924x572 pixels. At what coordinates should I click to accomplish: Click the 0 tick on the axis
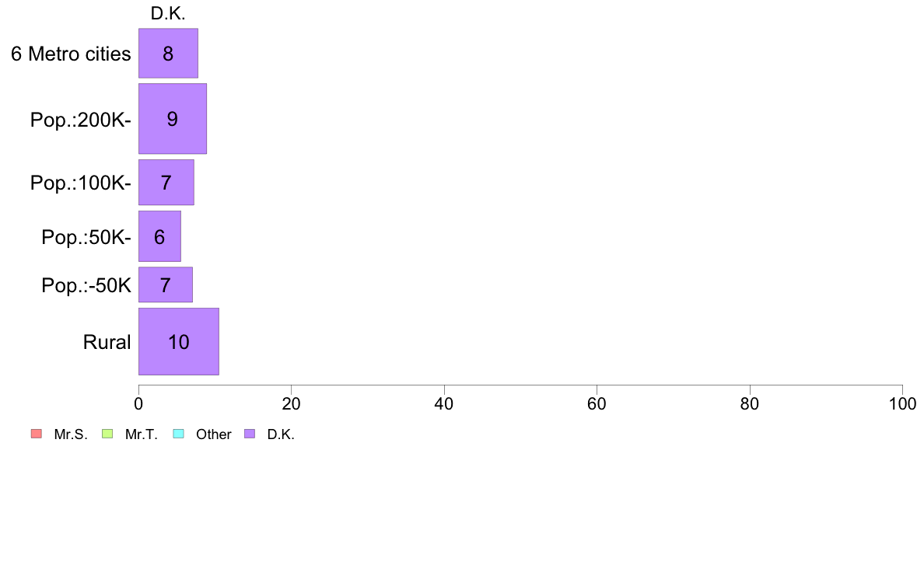click(138, 403)
